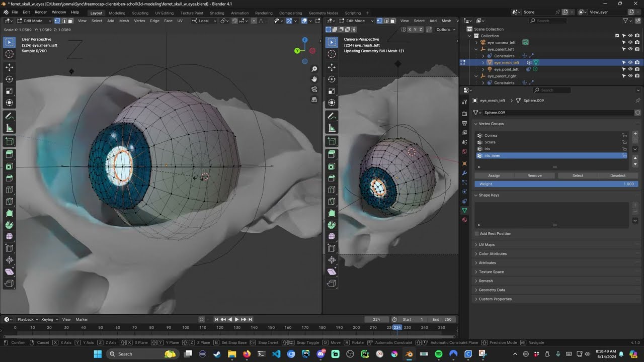Click the current frame marker 224 in timeline
The height and width of the screenshot is (362, 644).
[x=397, y=328]
